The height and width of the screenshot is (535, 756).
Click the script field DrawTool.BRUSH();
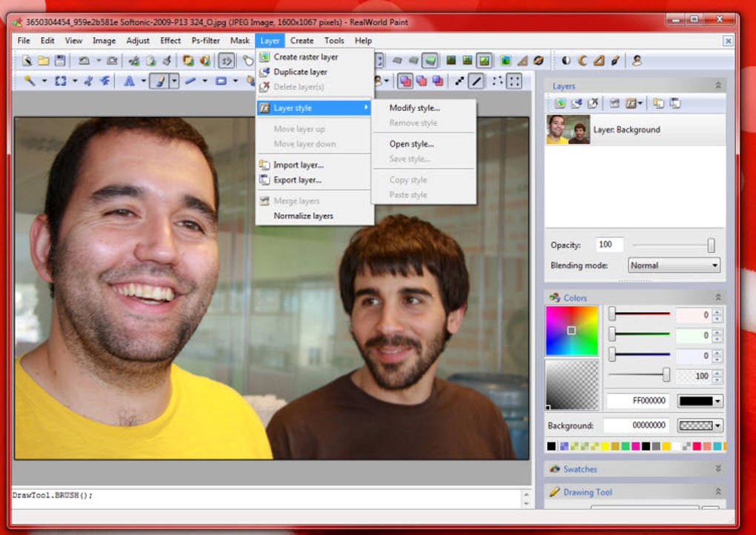[265, 498]
